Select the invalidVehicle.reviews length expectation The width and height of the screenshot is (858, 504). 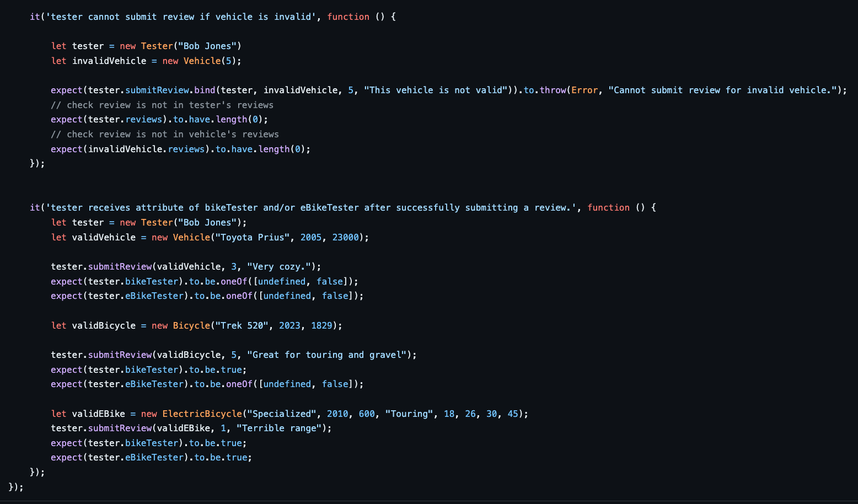click(x=180, y=148)
